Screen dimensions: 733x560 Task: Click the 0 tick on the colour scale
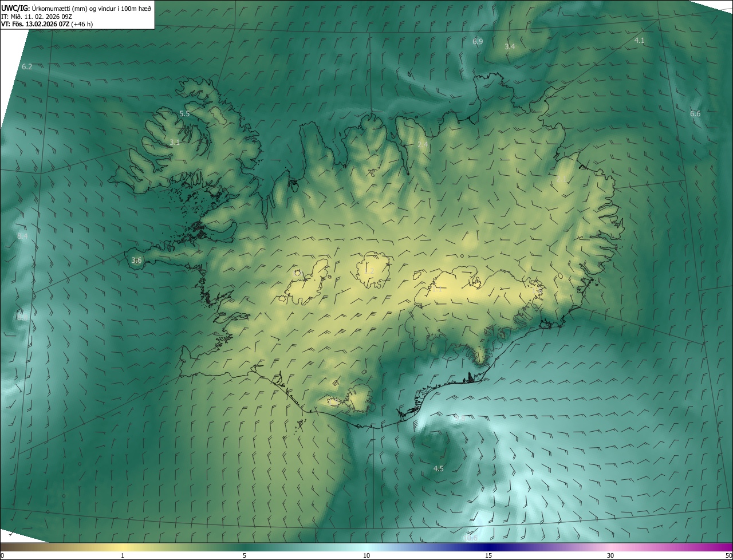[2, 556]
